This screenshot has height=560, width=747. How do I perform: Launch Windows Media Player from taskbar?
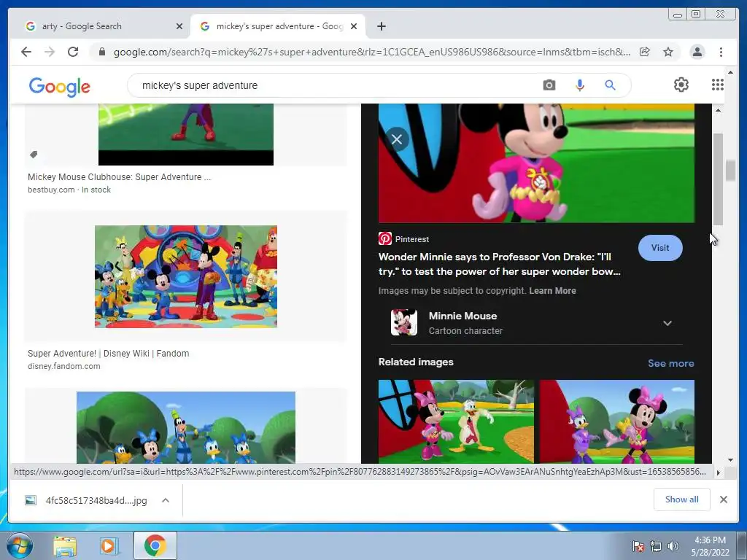pos(109,545)
